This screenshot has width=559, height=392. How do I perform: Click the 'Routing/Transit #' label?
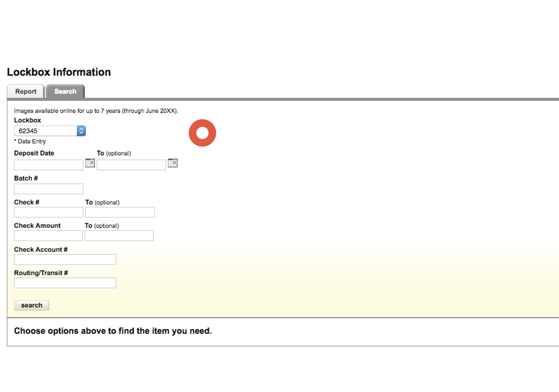[x=41, y=273]
